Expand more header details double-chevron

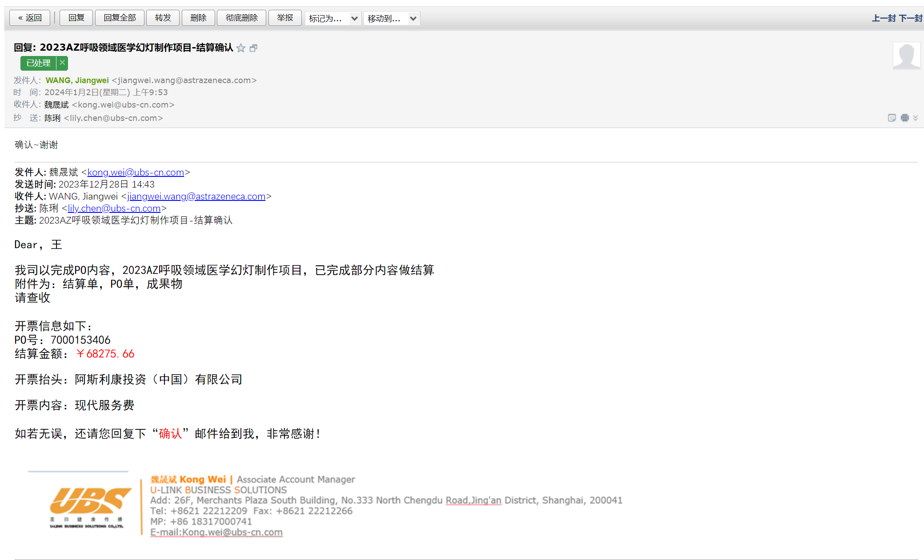pyautogui.click(x=916, y=118)
